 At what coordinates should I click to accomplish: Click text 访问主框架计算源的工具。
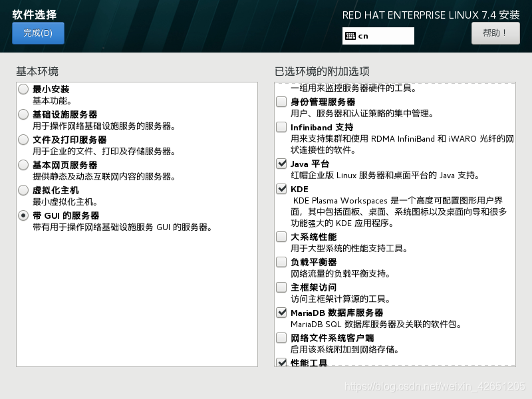click(340, 299)
